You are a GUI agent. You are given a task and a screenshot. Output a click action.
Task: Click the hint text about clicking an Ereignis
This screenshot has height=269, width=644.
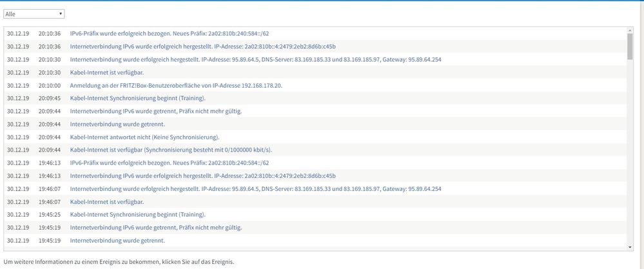click(x=119, y=262)
